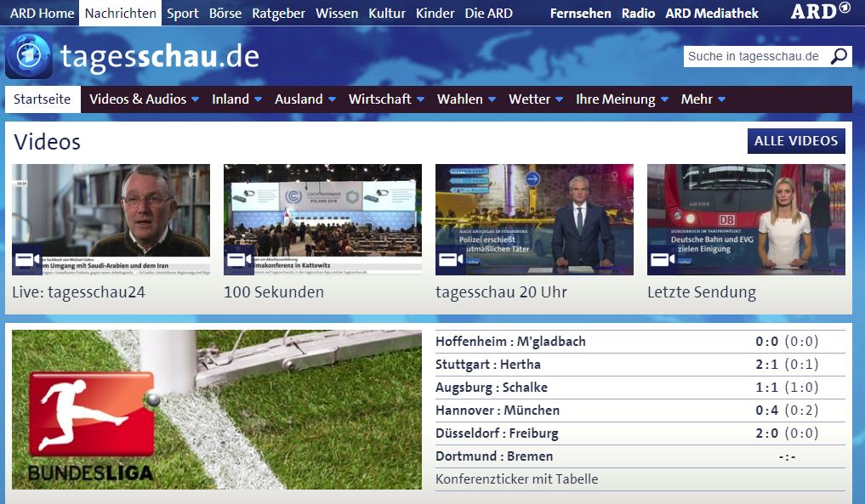Open the Live: tagesschau24 video thumbnail
The image size is (865, 504).
click(111, 219)
